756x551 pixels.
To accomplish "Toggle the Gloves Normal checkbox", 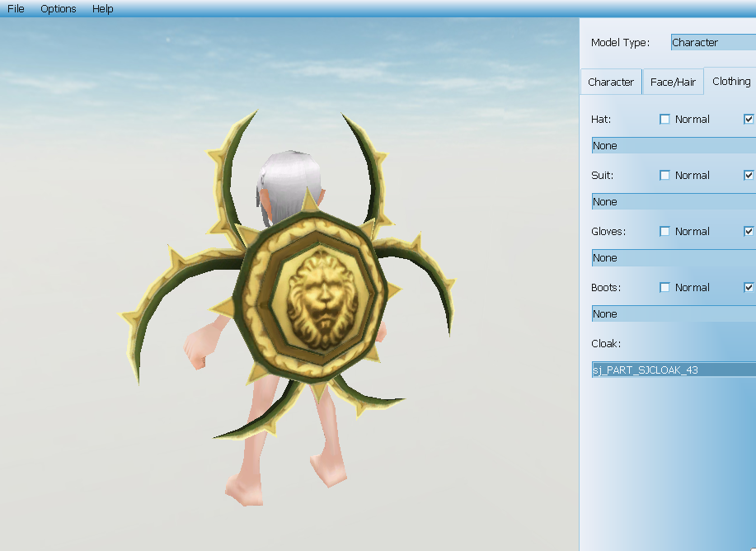I will pos(665,231).
